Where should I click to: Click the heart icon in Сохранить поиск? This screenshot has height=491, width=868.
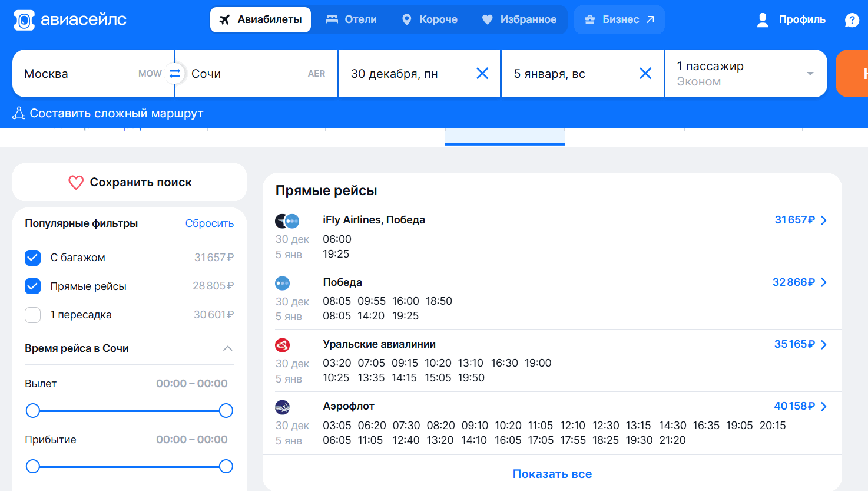coord(76,183)
